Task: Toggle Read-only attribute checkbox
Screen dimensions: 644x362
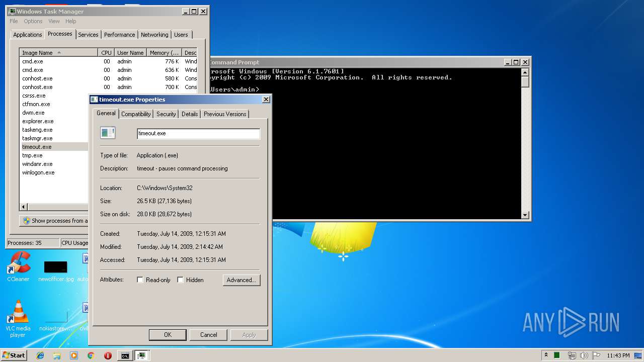Action: tap(140, 280)
